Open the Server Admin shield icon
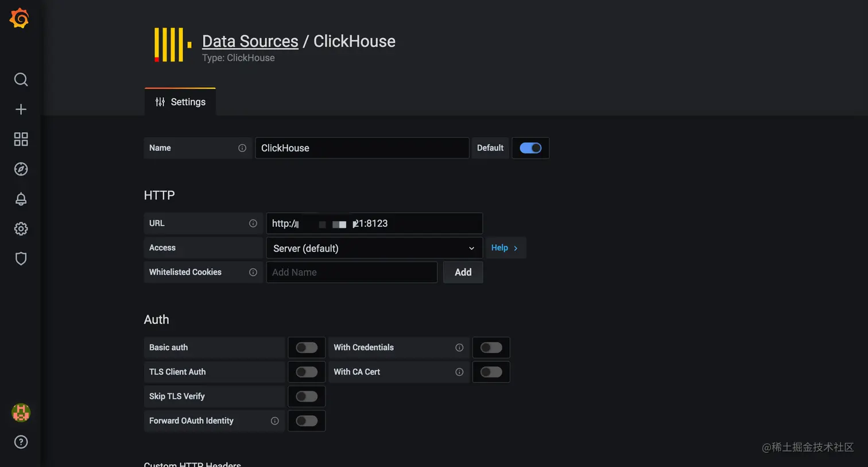Image resolution: width=868 pixels, height=467 pixels. 21,258
